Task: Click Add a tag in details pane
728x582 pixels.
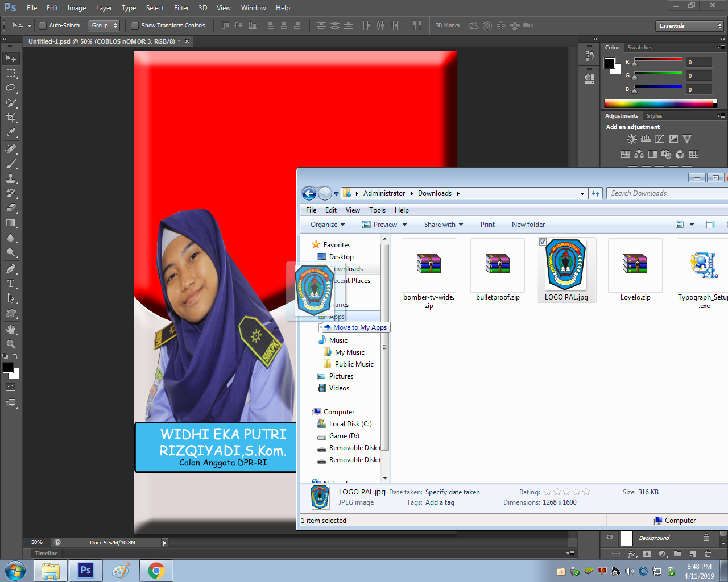Action: [440, 502]
